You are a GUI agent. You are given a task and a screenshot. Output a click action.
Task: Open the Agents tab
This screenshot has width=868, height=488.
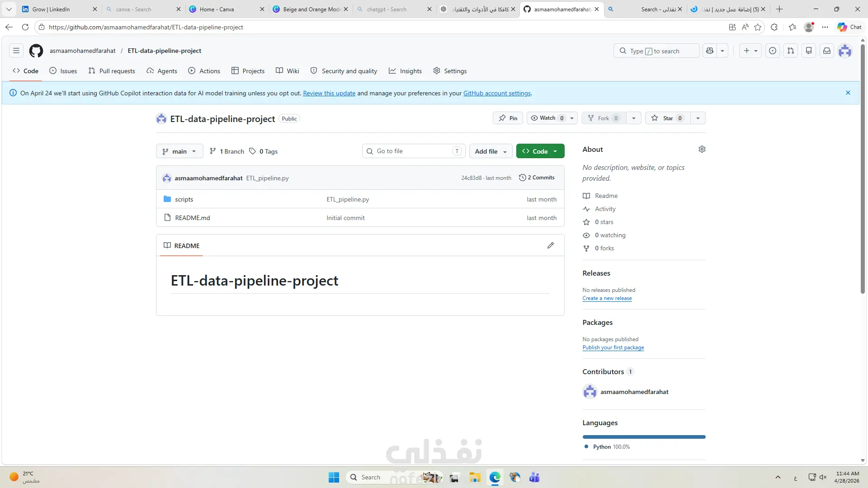[x=162, y=71]
